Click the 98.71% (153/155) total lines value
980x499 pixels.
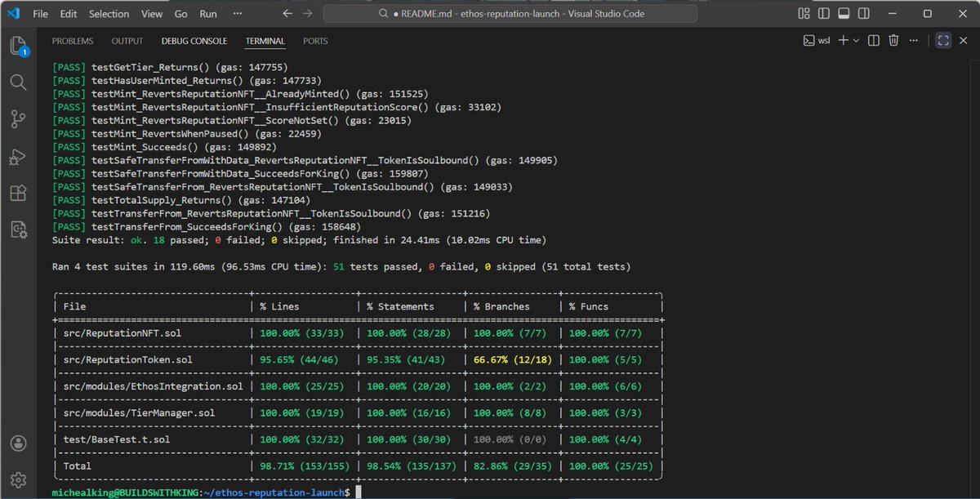(x=303, y=466)
